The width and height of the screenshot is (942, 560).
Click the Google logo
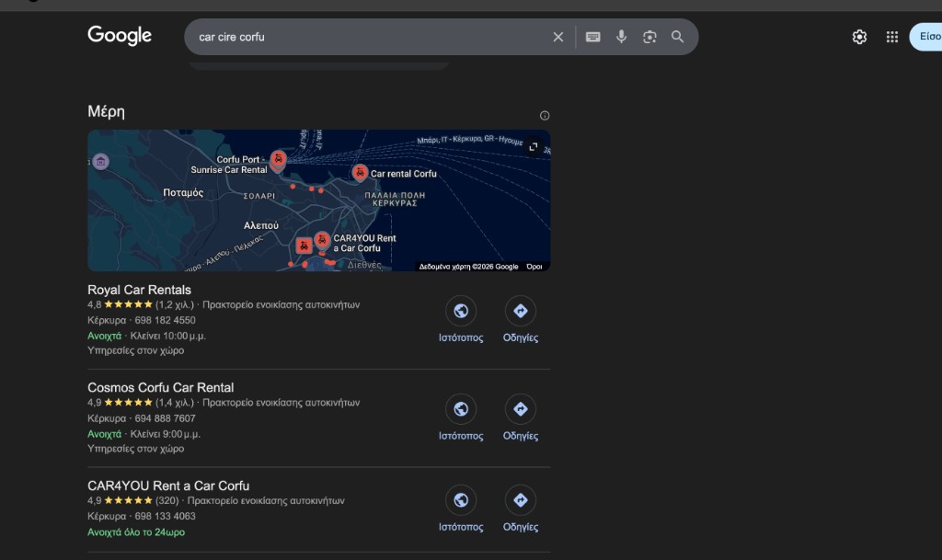(120, 36)
